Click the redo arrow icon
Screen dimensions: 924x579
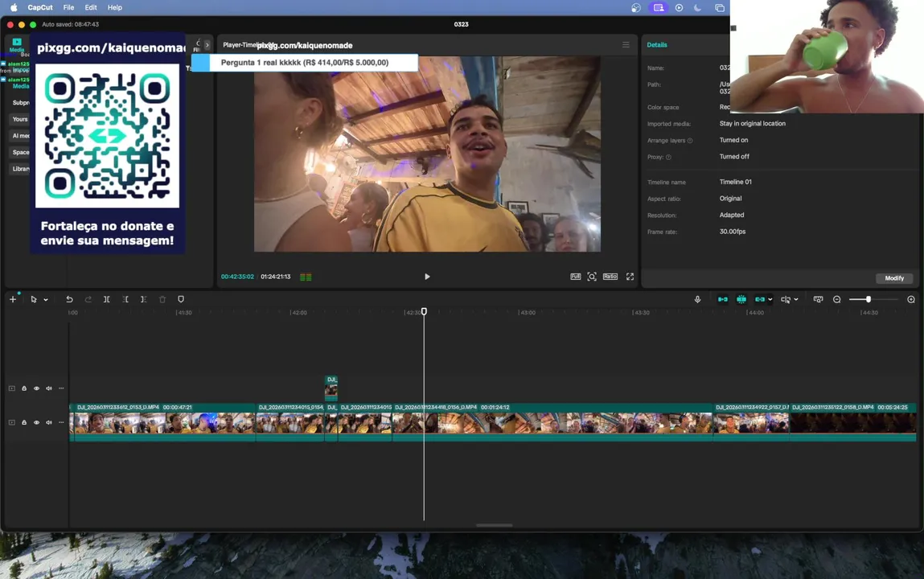(88, 299)
